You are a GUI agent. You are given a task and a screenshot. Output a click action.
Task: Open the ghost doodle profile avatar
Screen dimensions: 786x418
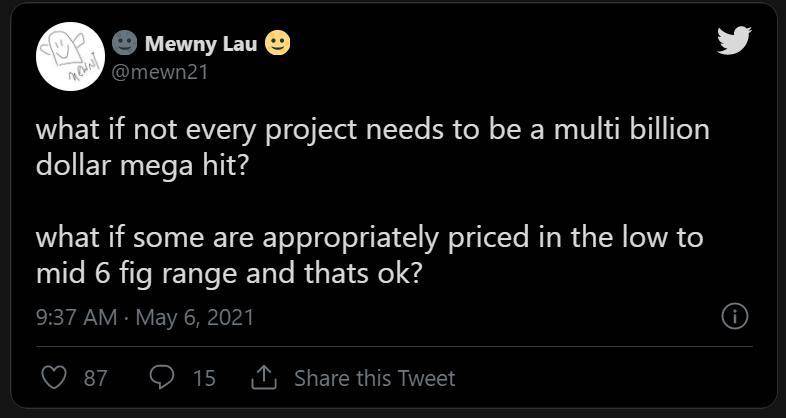(x=70, y=54)
